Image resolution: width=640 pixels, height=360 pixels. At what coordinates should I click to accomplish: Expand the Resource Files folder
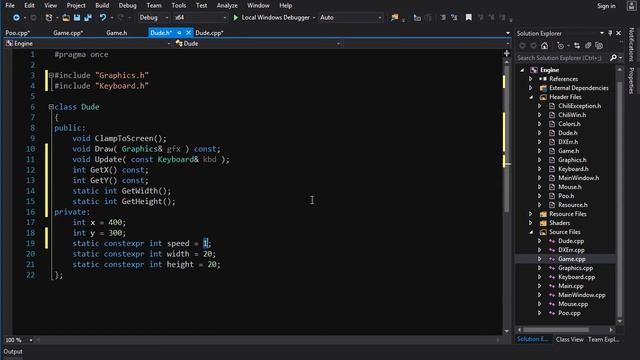[531, 214]
